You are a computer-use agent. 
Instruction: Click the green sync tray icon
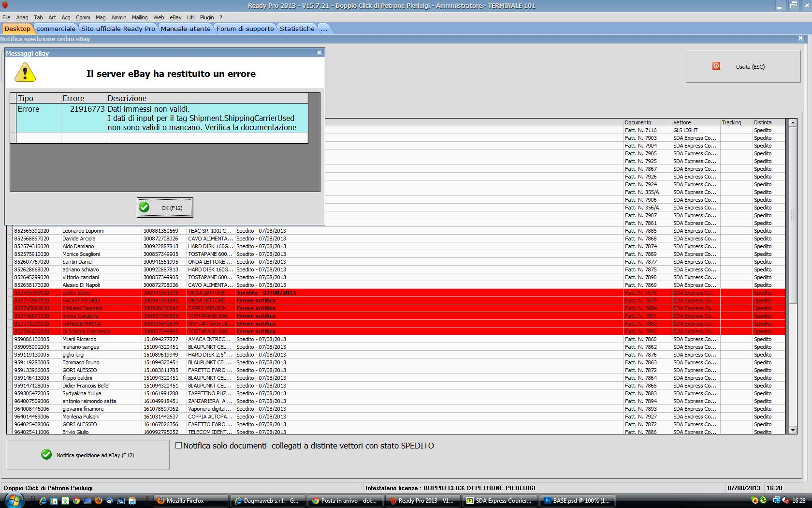click(x=764, y=500)
